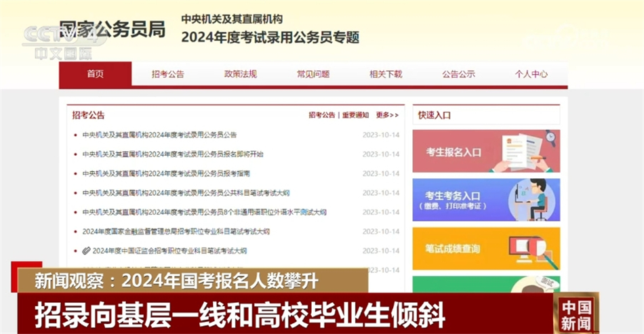Screen dimensions: 644x334
Task: Click the 考生报名入口 banner button
Action: [486, 151]
